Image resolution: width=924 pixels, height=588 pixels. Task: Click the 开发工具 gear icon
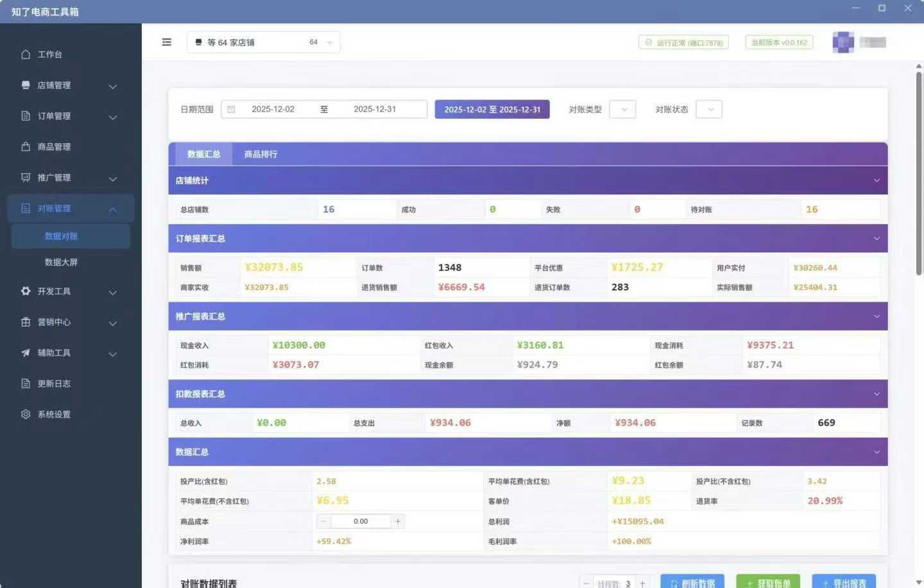(26, 291)
